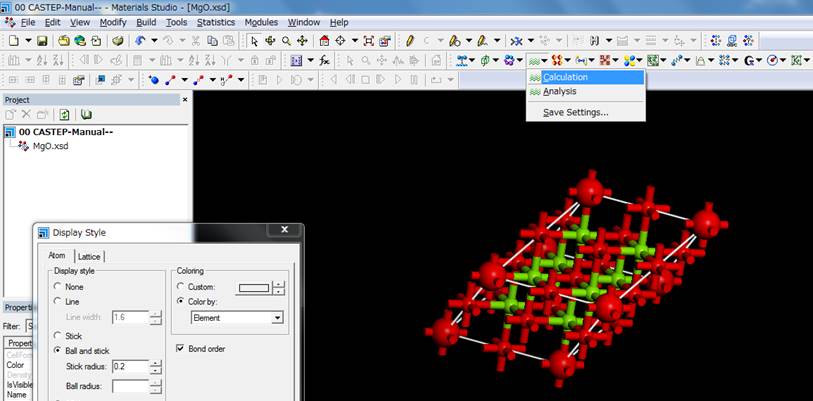This screenshot has width=813, height=401.
Task: Click the Sketch Ring tool icon
Action: pyautogui.click(x=455, y=40)
